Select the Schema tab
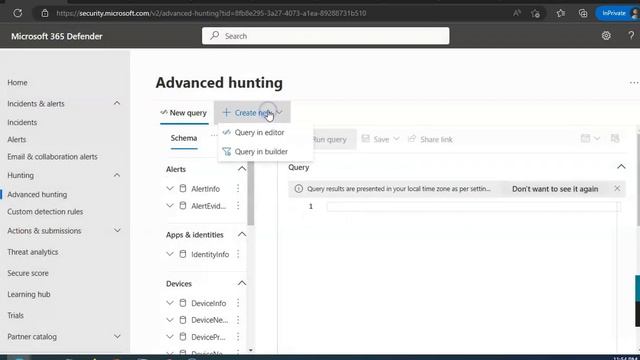Image resolution: width=640 pixels, height=360 pixels. coord(184,138)
